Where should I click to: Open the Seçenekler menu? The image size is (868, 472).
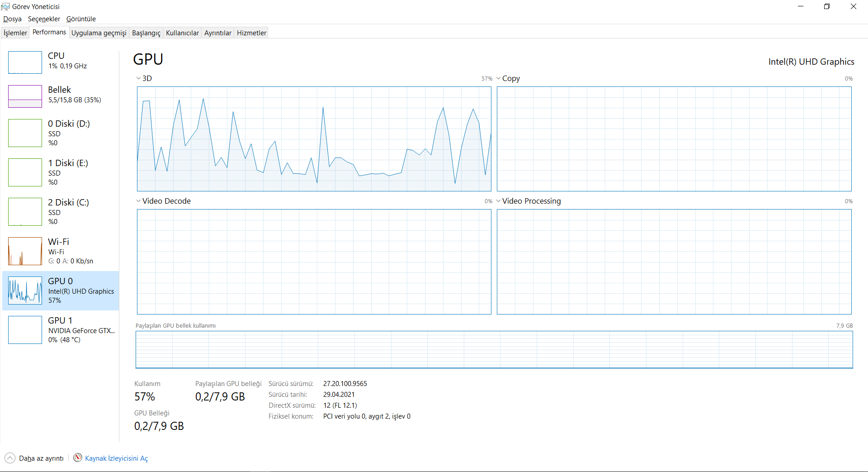pos(44,19)
